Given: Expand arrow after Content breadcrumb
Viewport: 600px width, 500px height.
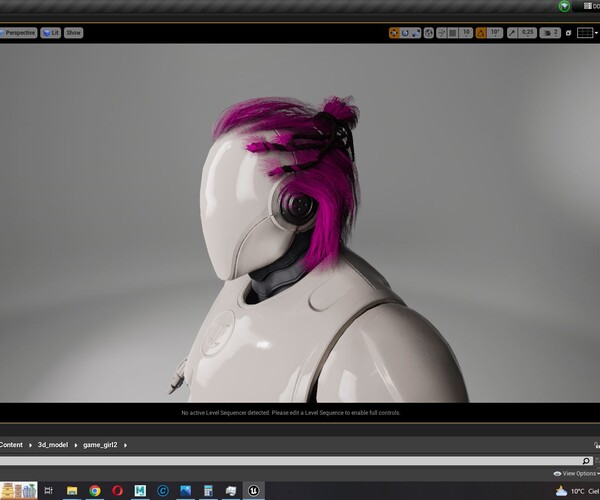Looking at the screenshot, I should (30, 445).
